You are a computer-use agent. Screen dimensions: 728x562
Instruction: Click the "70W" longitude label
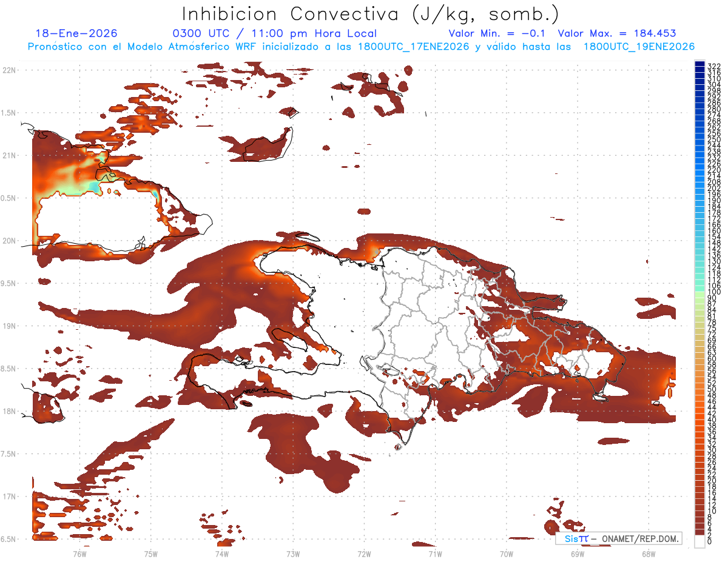tap(507, 554)
